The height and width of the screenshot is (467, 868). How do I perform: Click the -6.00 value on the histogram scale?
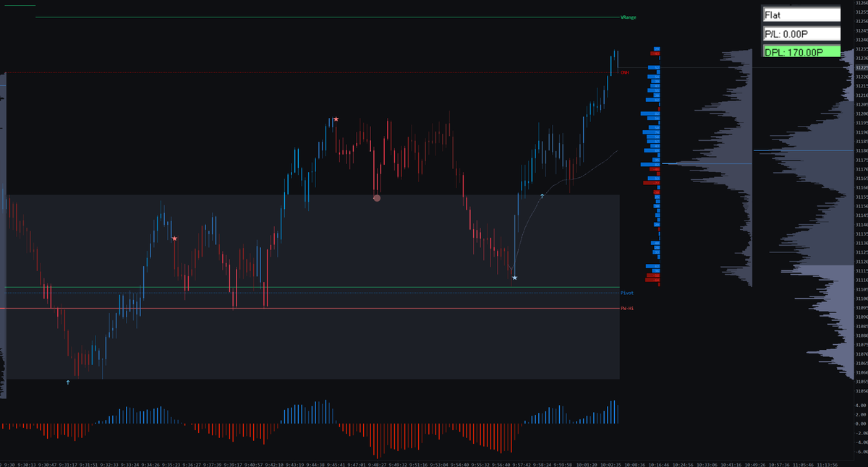(860, 451)
